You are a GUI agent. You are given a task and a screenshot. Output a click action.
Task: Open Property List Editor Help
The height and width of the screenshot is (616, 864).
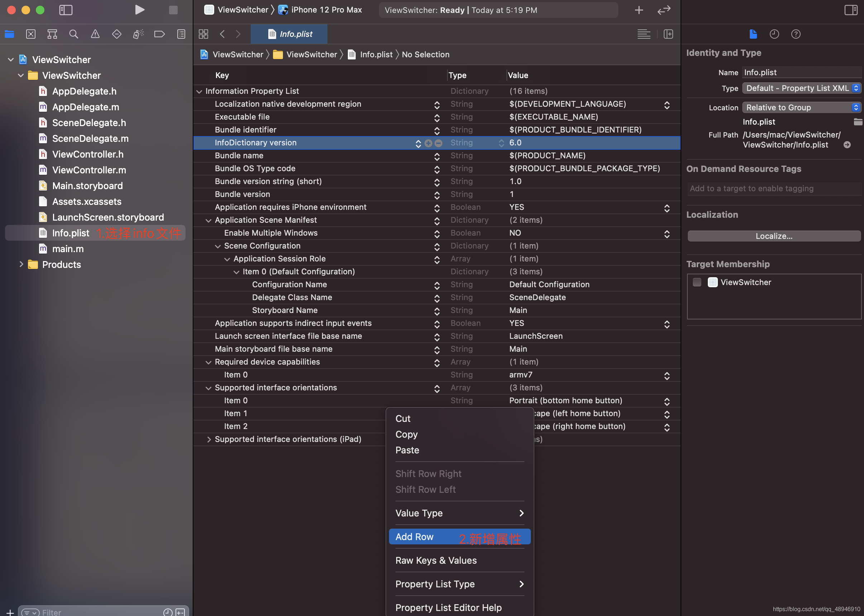[460, 607]
